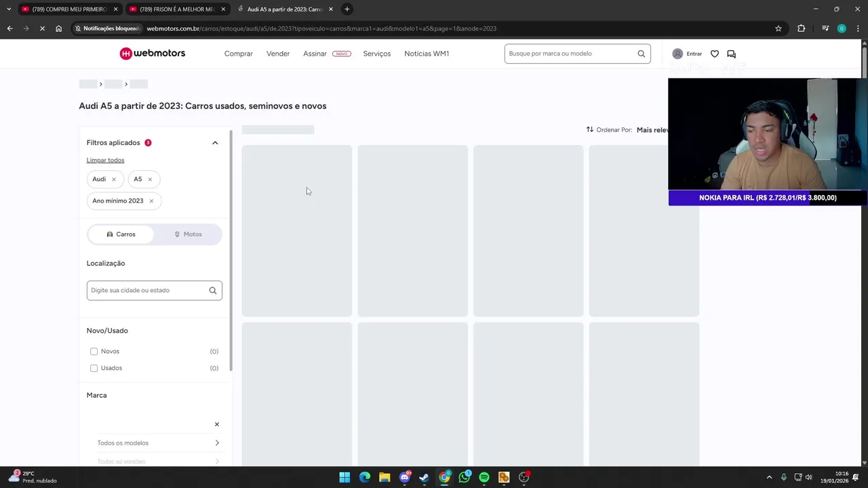Open Discord from the taskbar
Image resolution: width=868 pixels, height=488 pixels.
click(x=405, y=477)
